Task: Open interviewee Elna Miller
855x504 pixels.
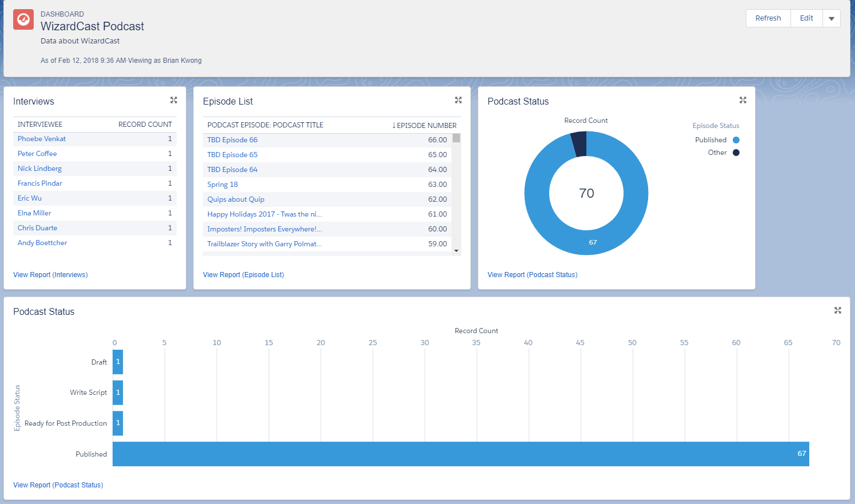Action: coord(34,213)
